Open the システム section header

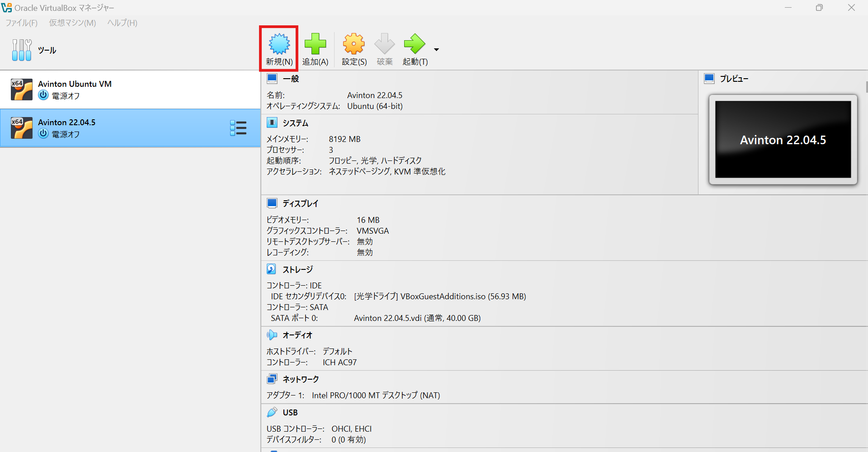tap(295, 123)
